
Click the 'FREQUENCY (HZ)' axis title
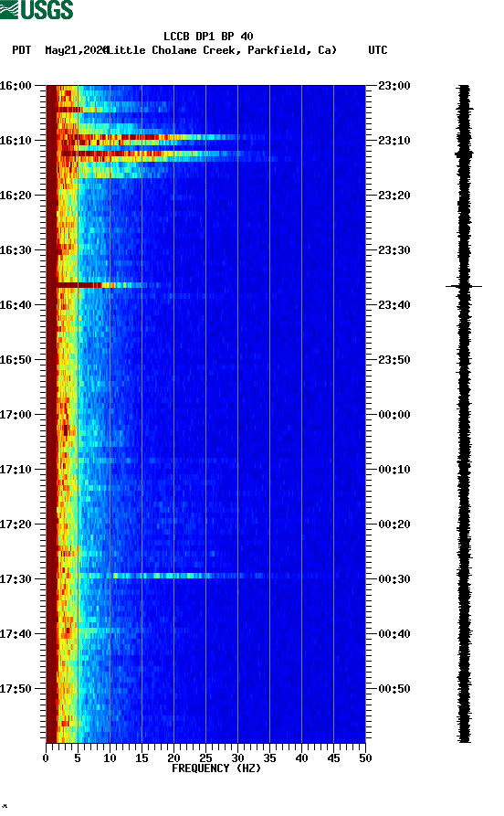pos(216,768)
